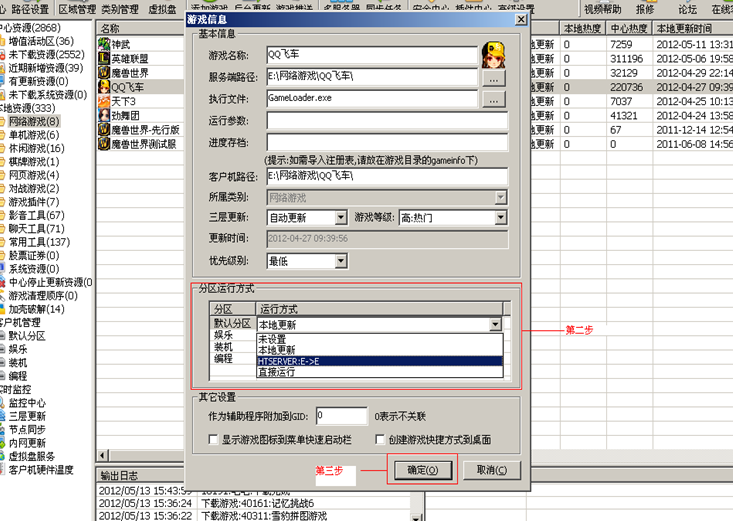Select 单机游戏(6) in the left tree

pyautogui.click(x=34, y=135)
